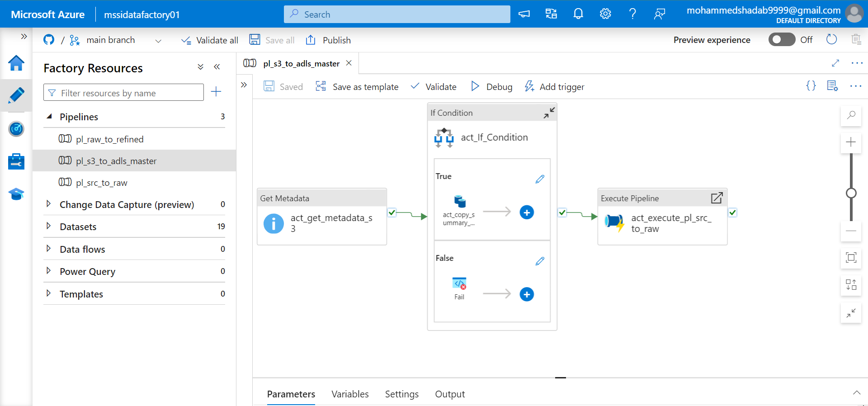Zoom to fit the pipeline canvas
The image size is (868, 406).
(851, 258)
